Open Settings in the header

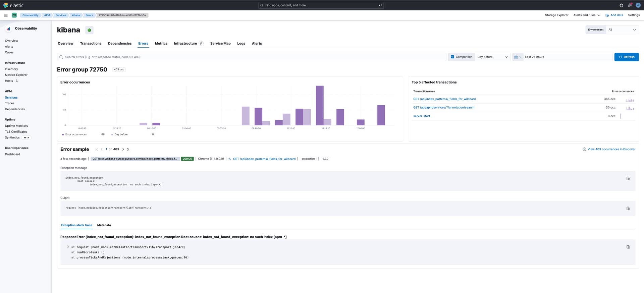[x=634, y=15]
